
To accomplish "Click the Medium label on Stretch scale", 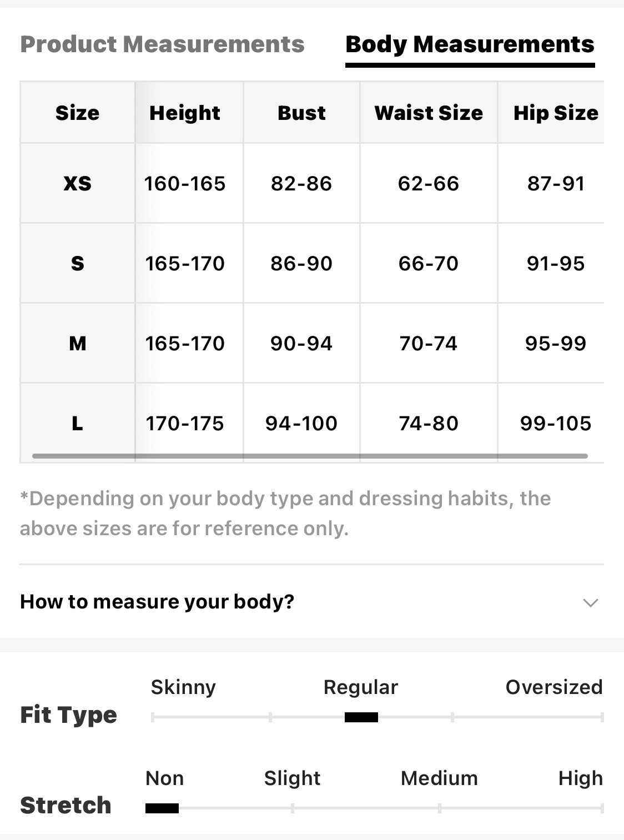I will [x=439, y=778].
